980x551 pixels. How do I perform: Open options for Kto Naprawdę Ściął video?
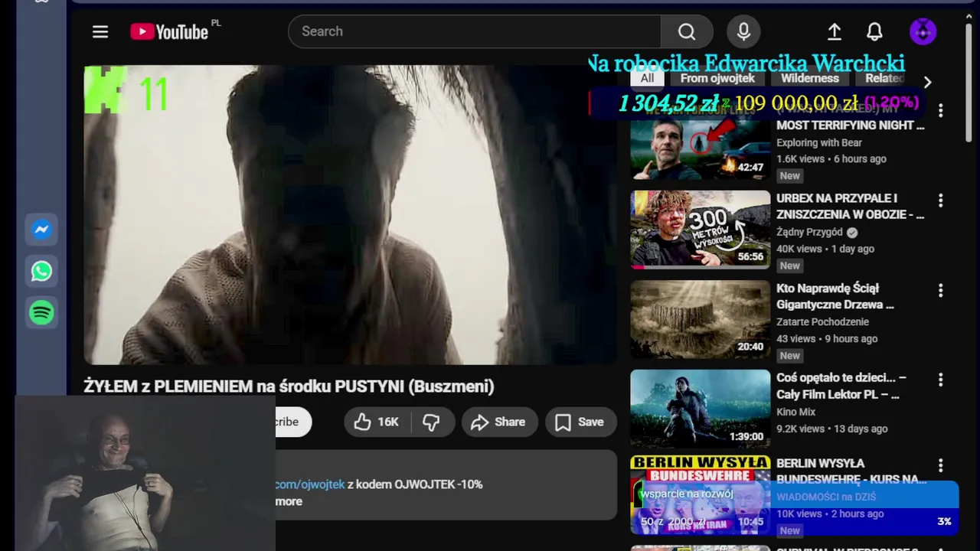click(941, 291)
